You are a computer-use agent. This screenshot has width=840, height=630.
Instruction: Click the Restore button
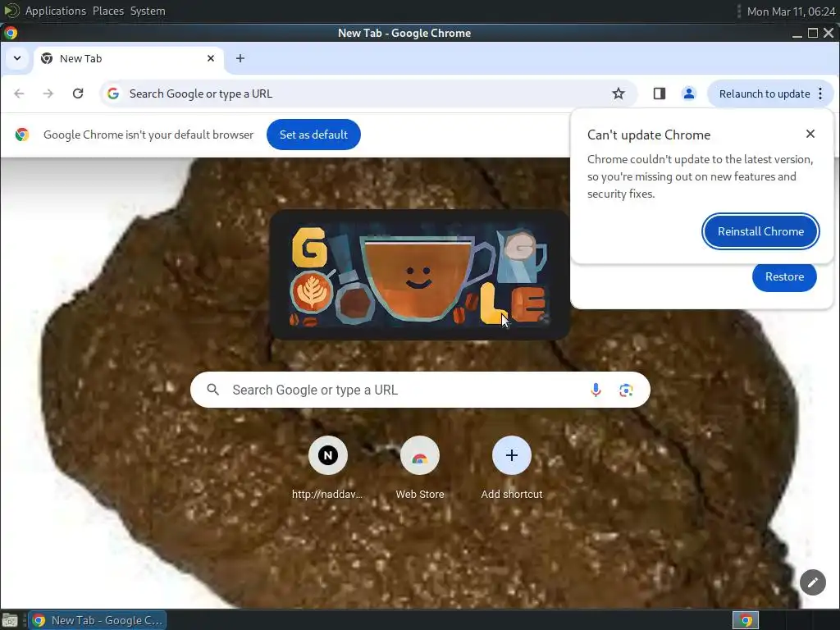click(x=784, y=277)
